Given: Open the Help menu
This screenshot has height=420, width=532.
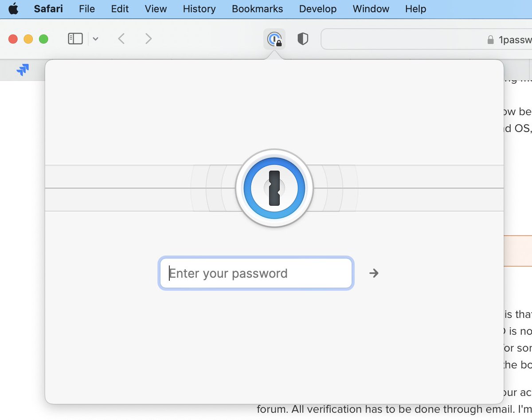Looking at the screenshot, I should pyautogui.click(x=415, y=9).
